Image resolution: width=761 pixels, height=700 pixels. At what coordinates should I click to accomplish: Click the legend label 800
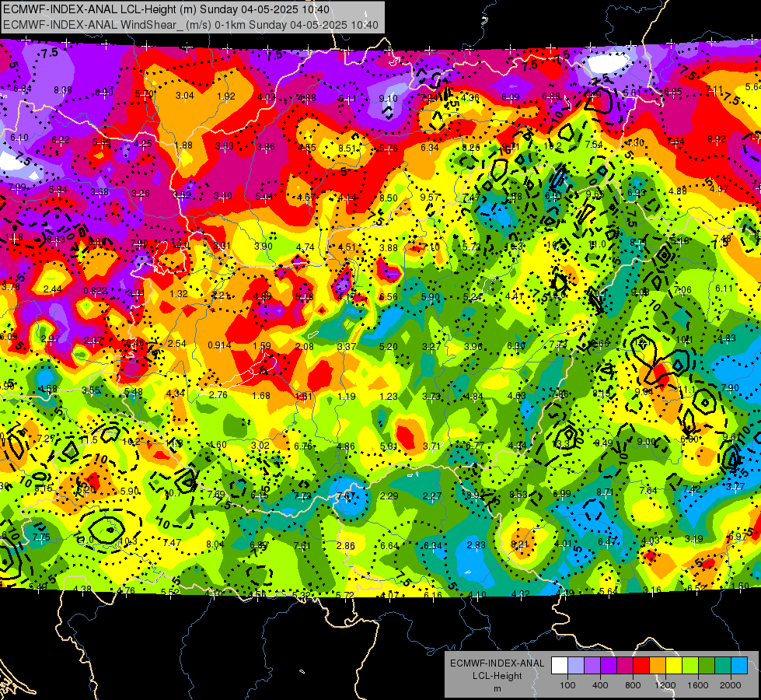633,685
